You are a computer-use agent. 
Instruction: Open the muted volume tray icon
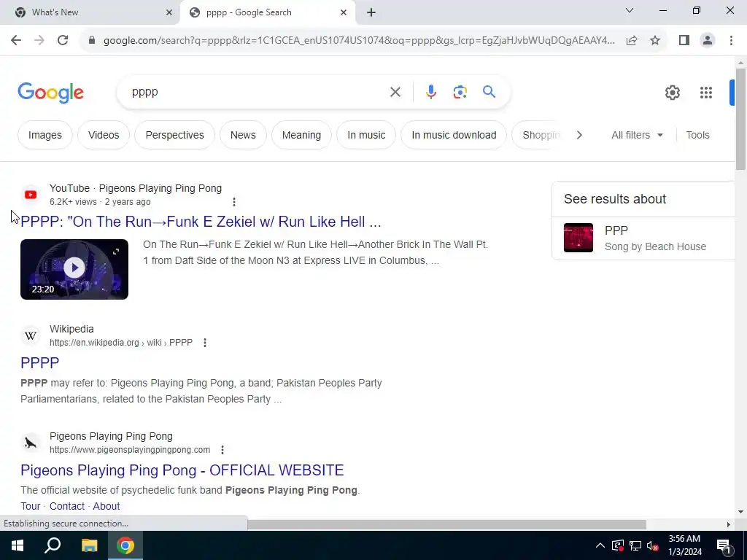click(653, 545)
